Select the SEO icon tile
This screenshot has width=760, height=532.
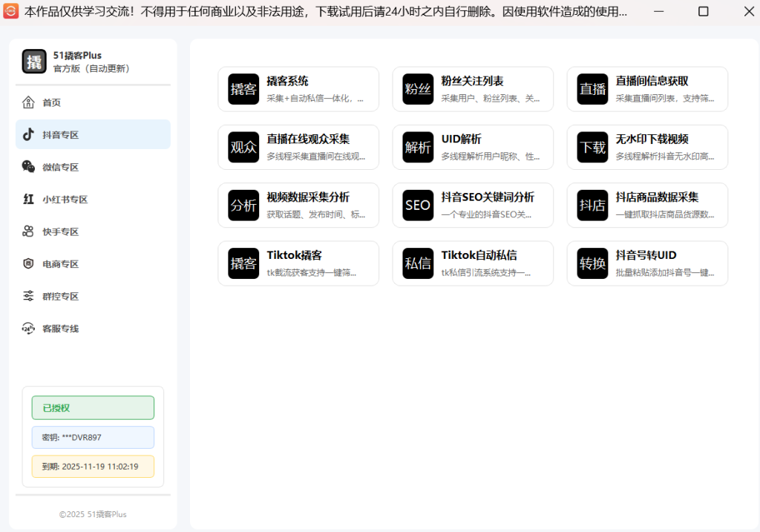(418, 205)
